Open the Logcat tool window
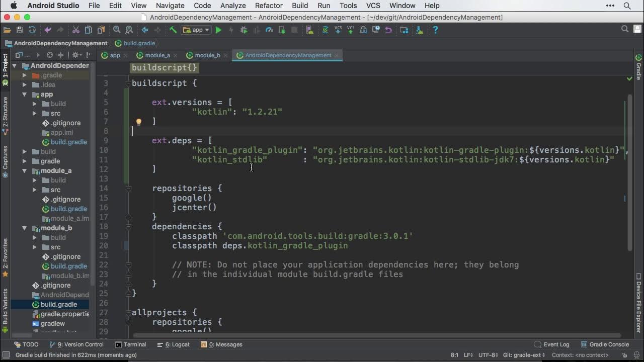The height and width of the screenshot is (362, 644). coord(173,344)
